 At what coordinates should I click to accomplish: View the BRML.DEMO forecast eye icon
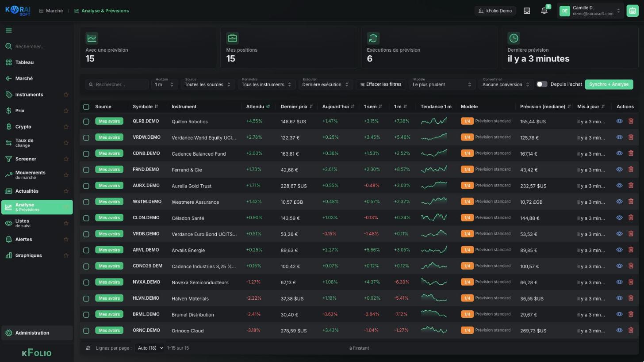[619, 314]
